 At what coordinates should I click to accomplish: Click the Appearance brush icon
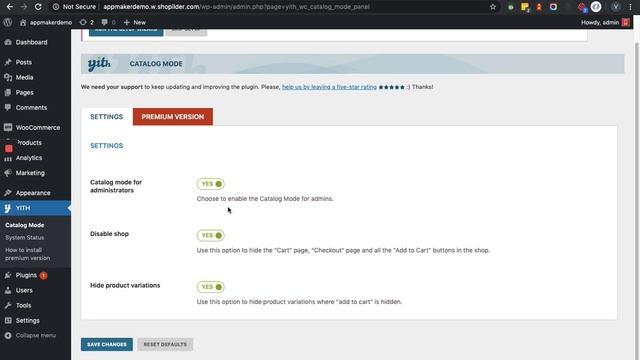pos(8,193)
